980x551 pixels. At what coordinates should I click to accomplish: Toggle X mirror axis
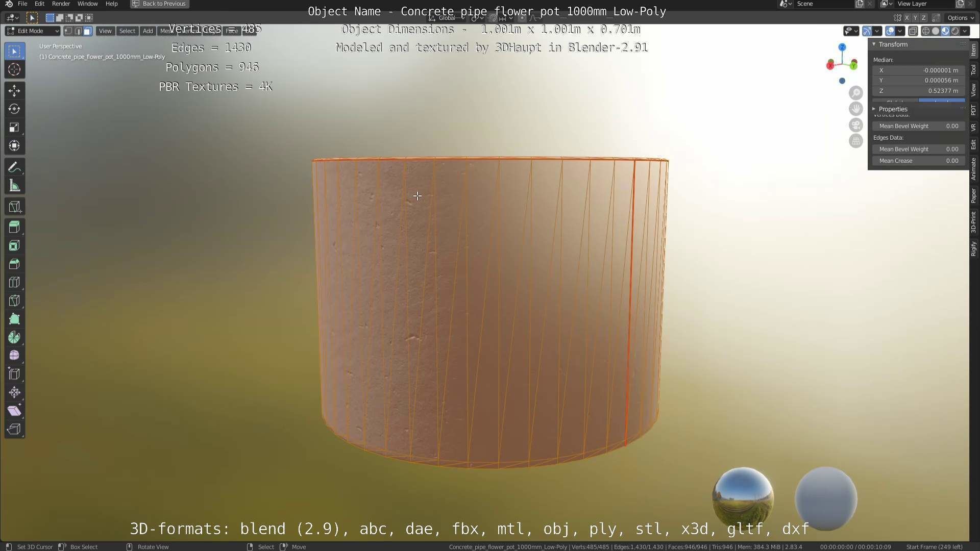pos(906,18)
